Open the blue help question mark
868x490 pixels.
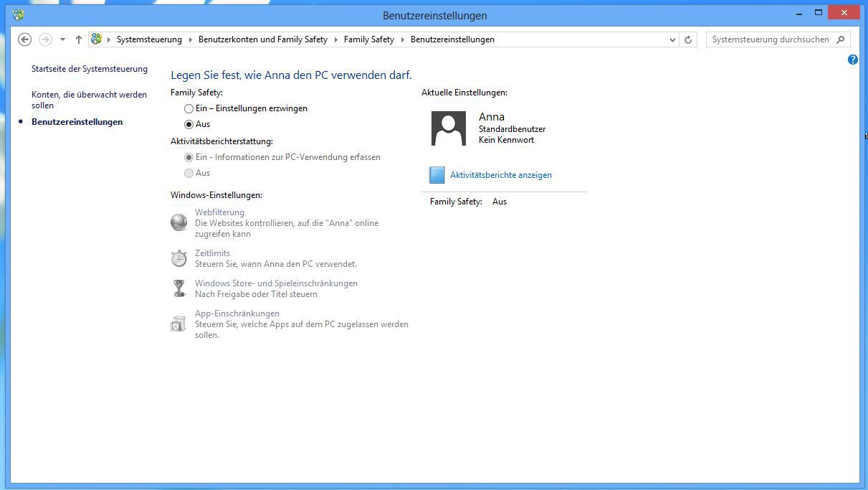coord(852,60)
